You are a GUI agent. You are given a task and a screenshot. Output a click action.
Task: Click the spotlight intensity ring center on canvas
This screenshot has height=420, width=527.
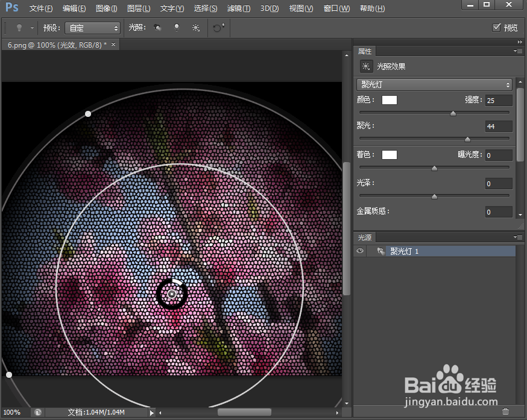tap(172, 294)
